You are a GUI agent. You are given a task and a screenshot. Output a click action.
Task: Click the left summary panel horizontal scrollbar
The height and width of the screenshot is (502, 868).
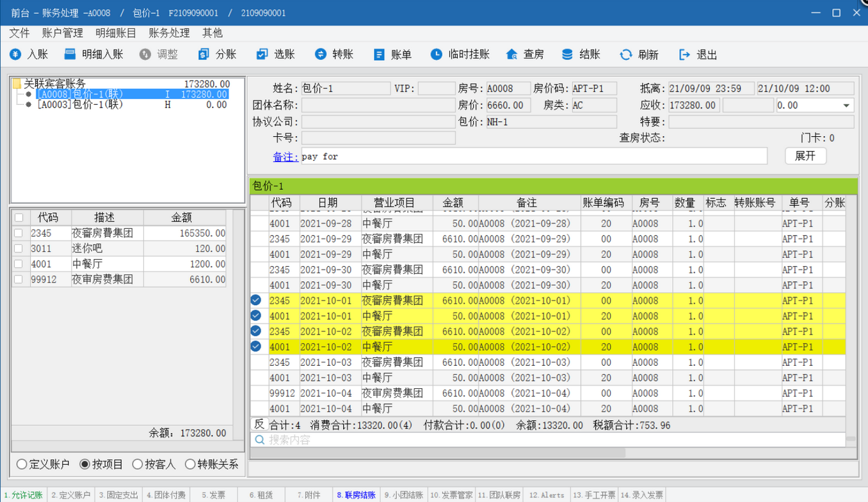click(x=122, y=445)
